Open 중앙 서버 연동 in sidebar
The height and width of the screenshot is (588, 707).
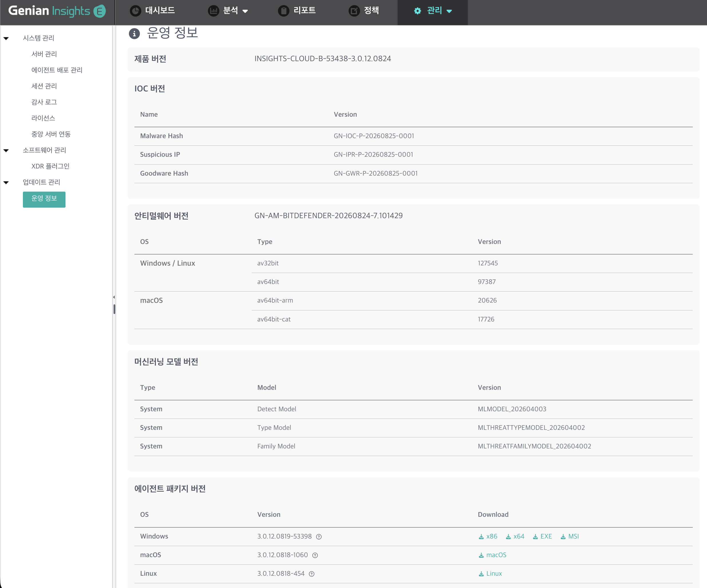click(x=51, y=134)
